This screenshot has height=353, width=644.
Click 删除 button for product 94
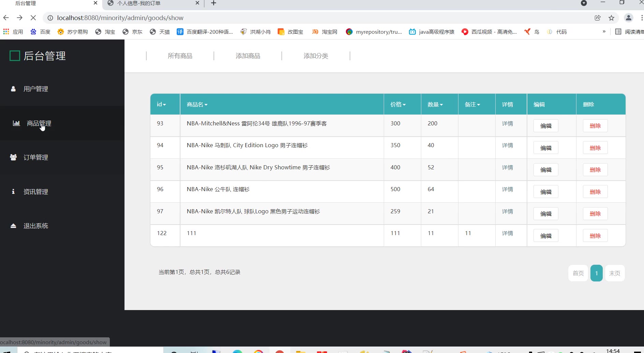coord(595,148)
